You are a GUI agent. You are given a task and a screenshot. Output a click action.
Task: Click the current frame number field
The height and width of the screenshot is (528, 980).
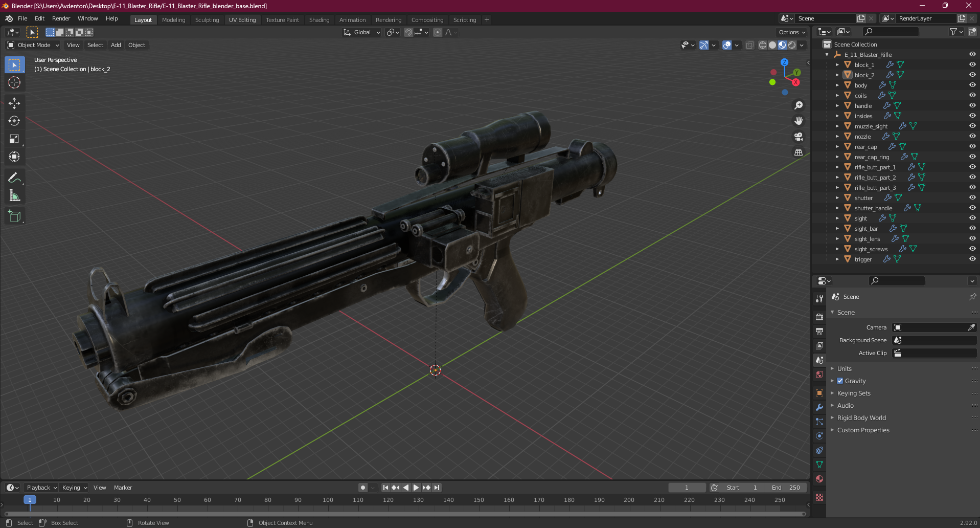coord(687,488)
